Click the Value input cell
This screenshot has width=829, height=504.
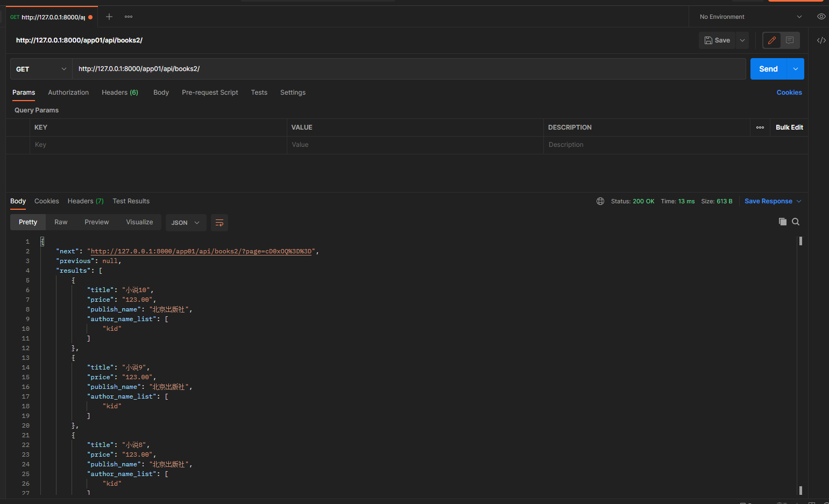(415, 145)
